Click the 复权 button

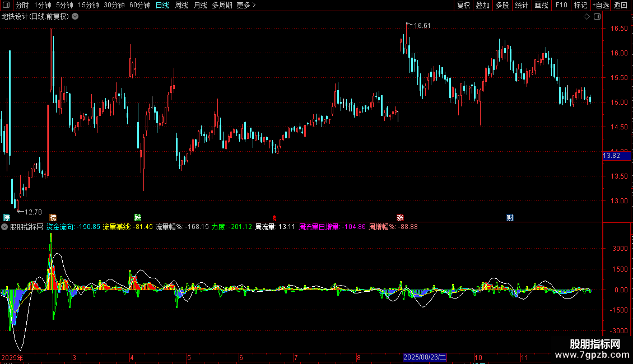click(x=463, y=5)
